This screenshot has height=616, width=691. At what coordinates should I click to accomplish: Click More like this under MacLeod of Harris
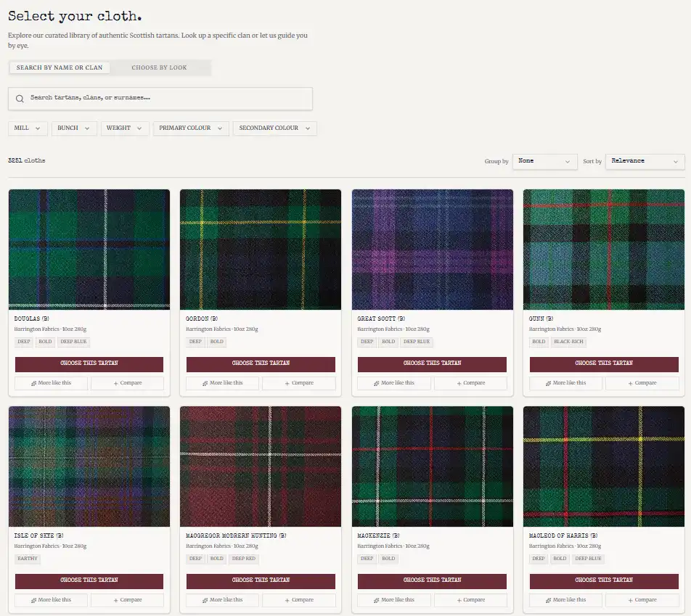566,600
